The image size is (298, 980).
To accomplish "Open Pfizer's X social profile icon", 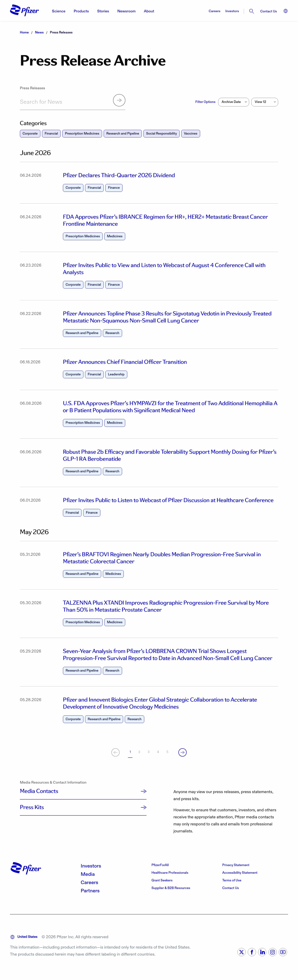I will point(242,952).
